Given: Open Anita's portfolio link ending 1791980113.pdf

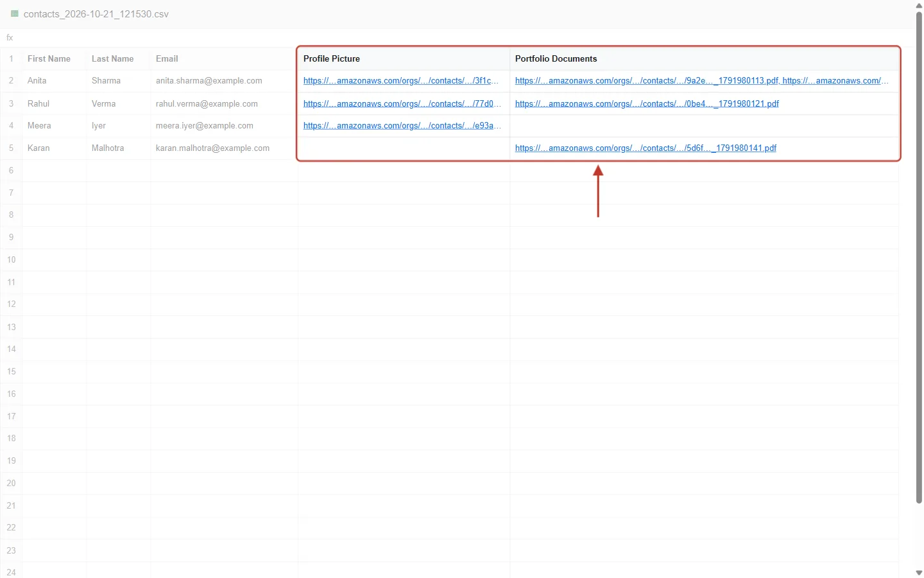Looking at the screenshot, I should (x=646, y=81).
